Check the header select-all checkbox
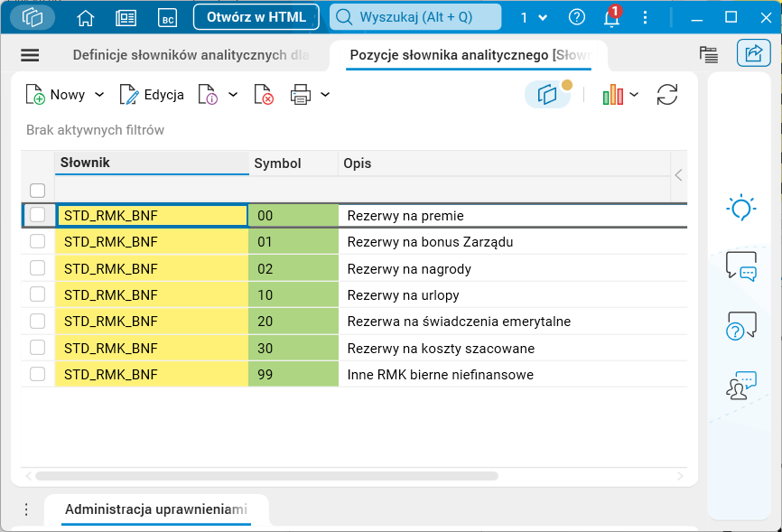This screenshot has height=532, width=782. point(38,190)
